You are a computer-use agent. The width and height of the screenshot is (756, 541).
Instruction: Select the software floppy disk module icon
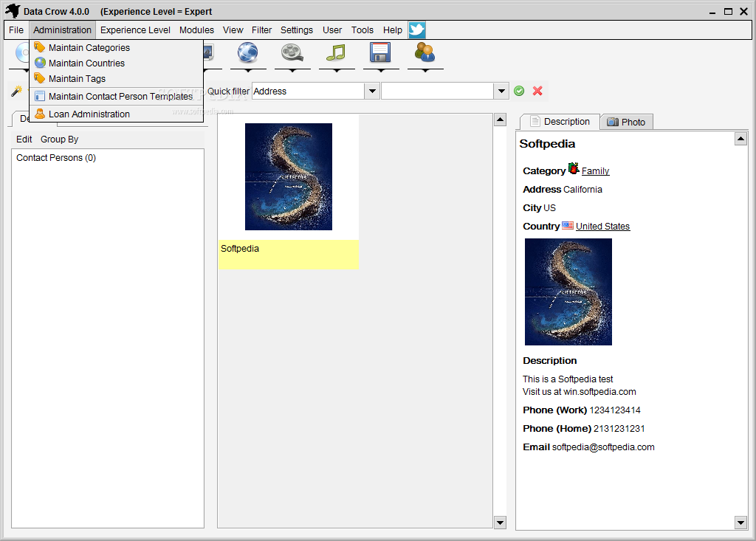[380, 52]
